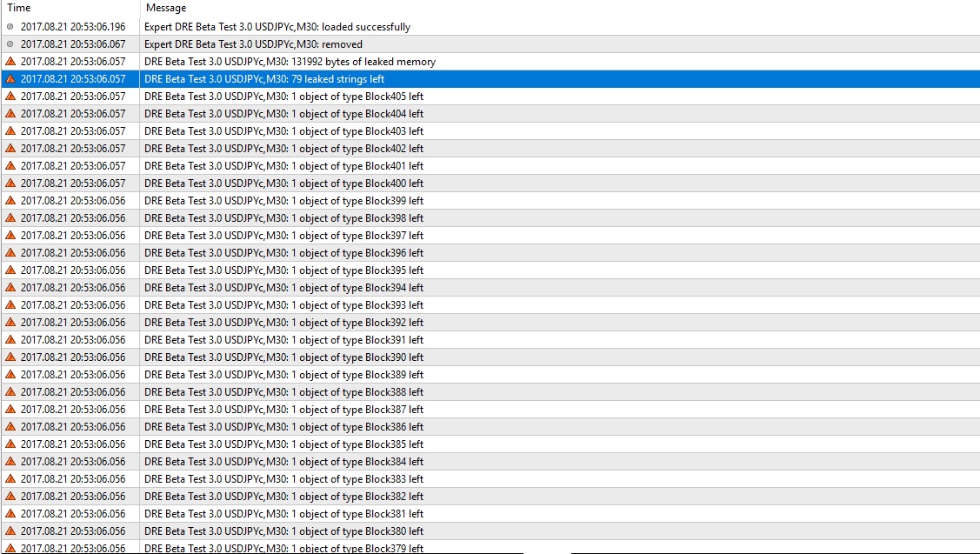Select the 'object of type Block391 left' message
Screen dimensions: 980x554
coord(283,339)
